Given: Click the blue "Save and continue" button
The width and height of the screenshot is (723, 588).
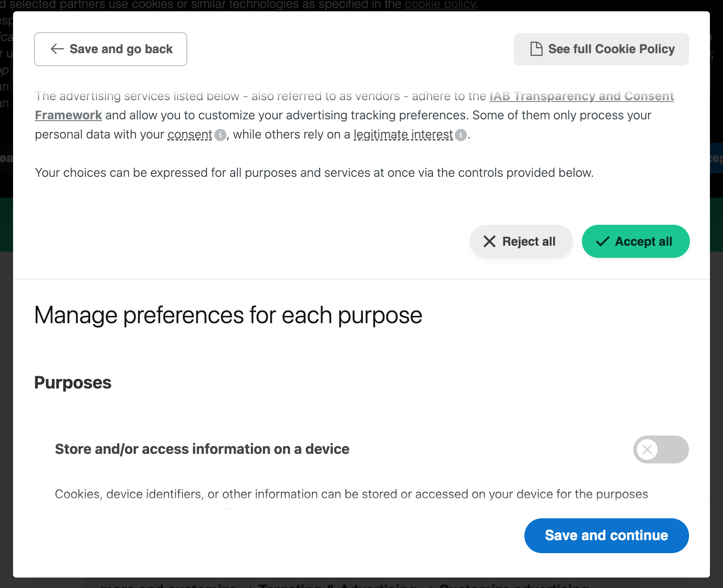Looking at the screenshot, I should 606,535.
